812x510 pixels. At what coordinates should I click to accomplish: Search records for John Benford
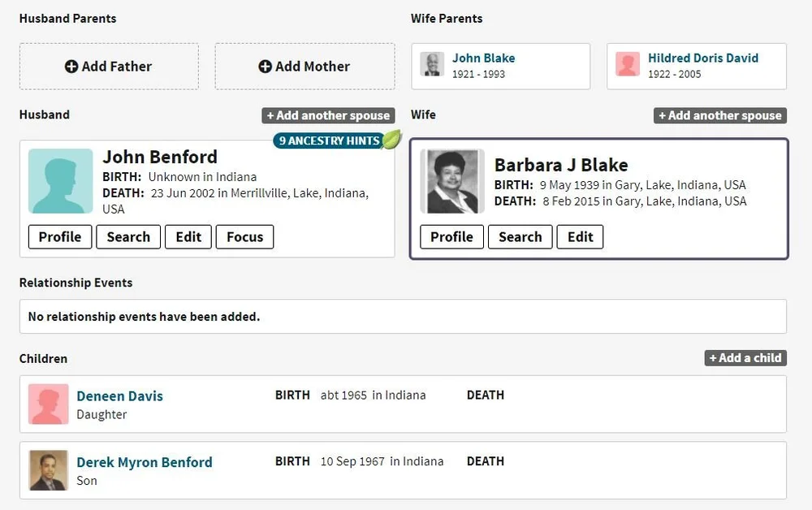coord(128,237)
